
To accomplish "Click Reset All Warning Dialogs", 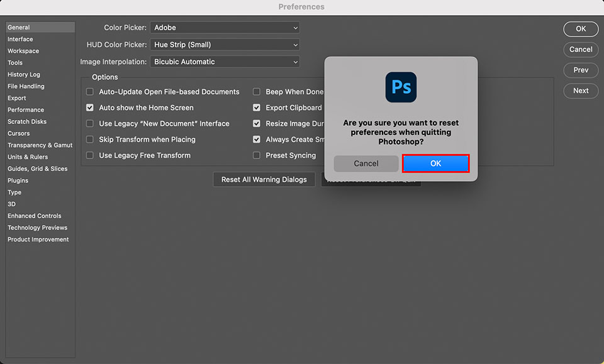I will point(264,179).
